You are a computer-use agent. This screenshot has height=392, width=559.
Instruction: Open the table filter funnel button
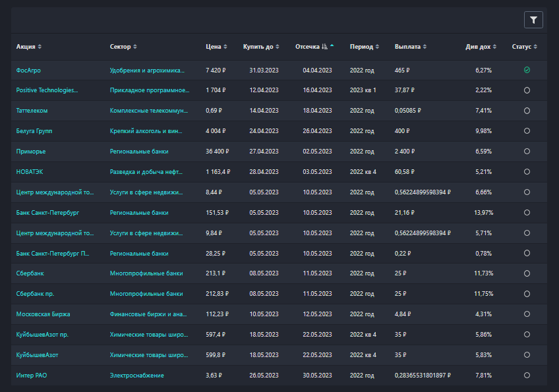(x=533, y=20)
